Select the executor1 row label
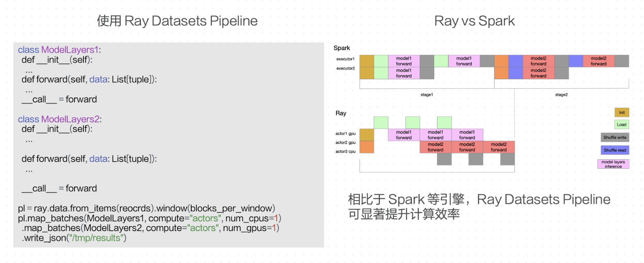The height and width of the screenshot is (263, 644). click(x=345, y=59)
